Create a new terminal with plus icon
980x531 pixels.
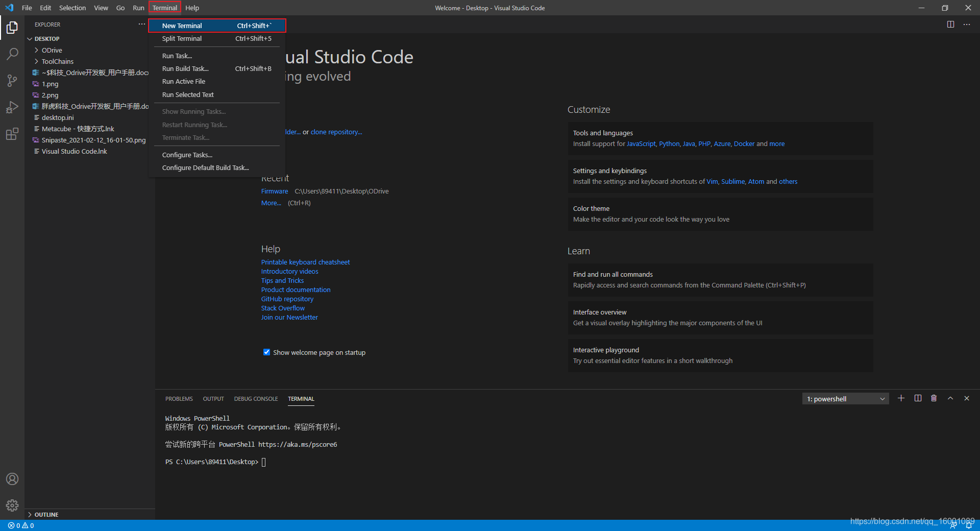(x=901, y=398)
